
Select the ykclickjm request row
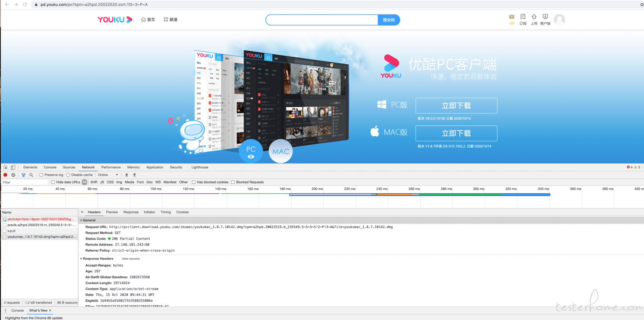pos(39,219)
